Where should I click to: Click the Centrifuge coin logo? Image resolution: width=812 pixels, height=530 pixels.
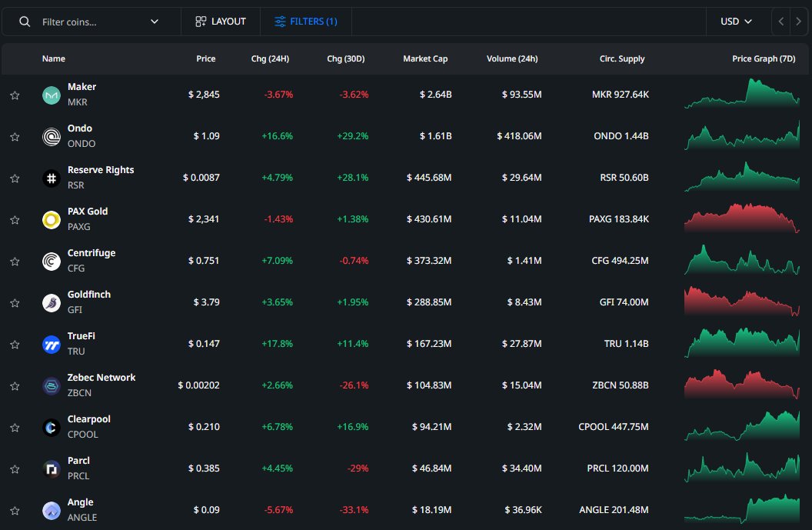click(52, 261)
